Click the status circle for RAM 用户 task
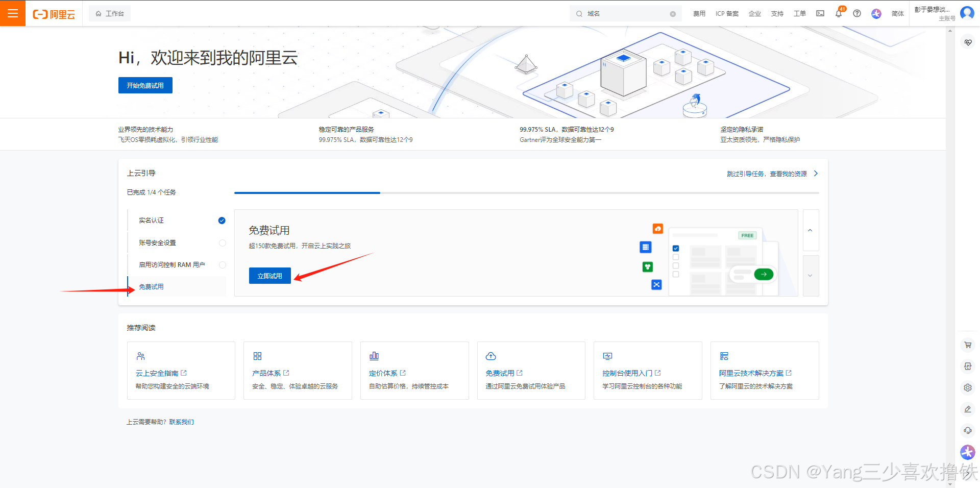This screenshot has width=980, height=488. pos(222,265)
